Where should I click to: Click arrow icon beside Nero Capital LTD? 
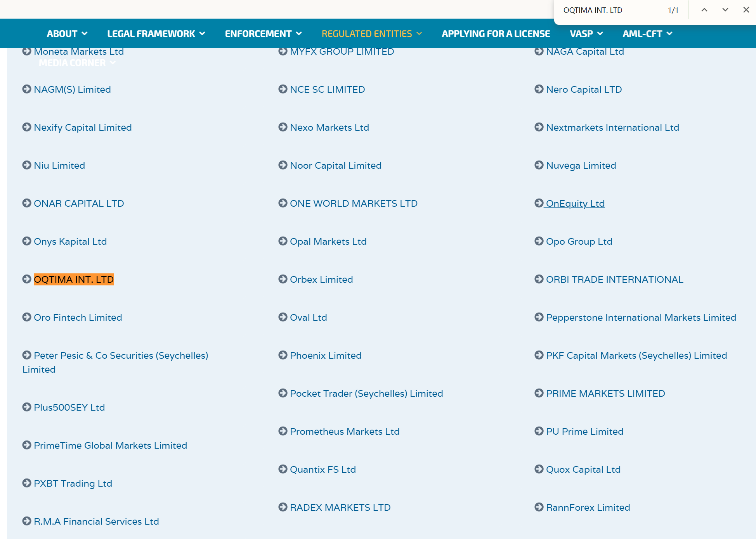tap(539, 89)
